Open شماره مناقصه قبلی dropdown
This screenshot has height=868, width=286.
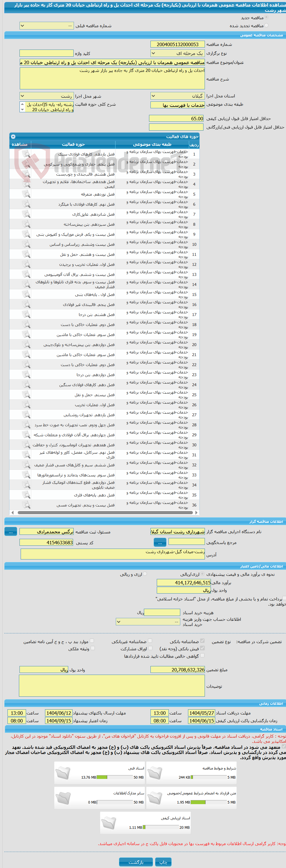click(46, 25)
